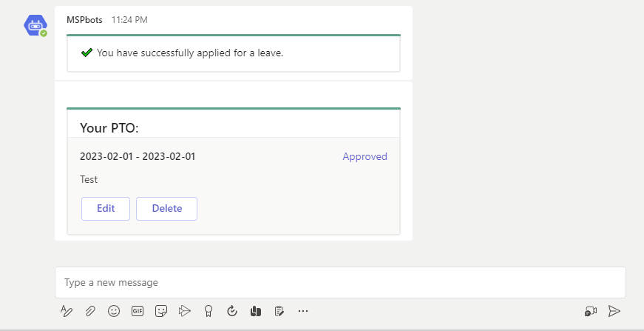
Task: Click the clipboard notes icon
Action: pos(279,311)
